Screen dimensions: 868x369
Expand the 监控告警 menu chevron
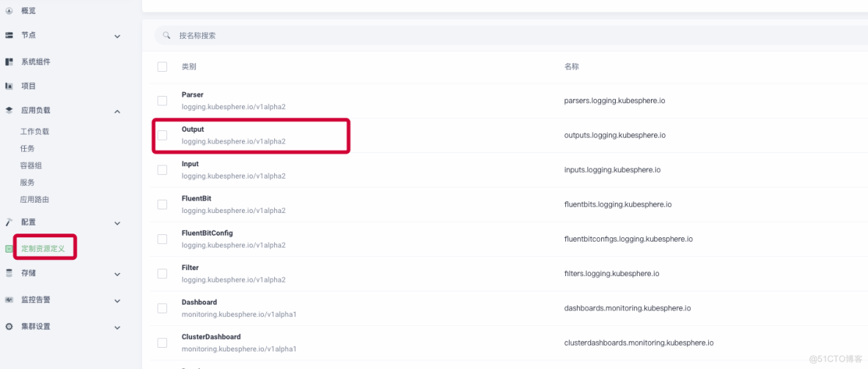[117, 301]
